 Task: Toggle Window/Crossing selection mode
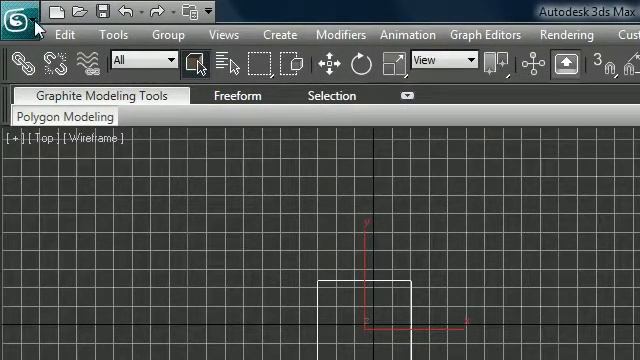tap(291, 63)
